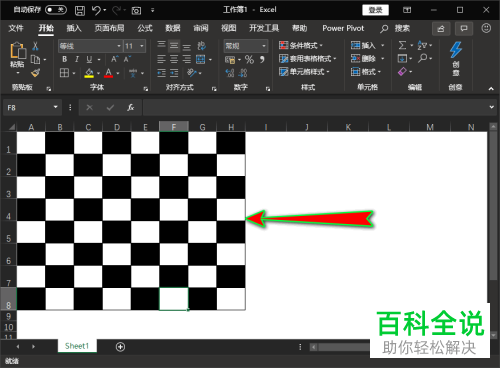Image resolution: width=500 pixels, height=368 pixels.
Task: Click the Clear eraser icon
Action: coord(402,72)
